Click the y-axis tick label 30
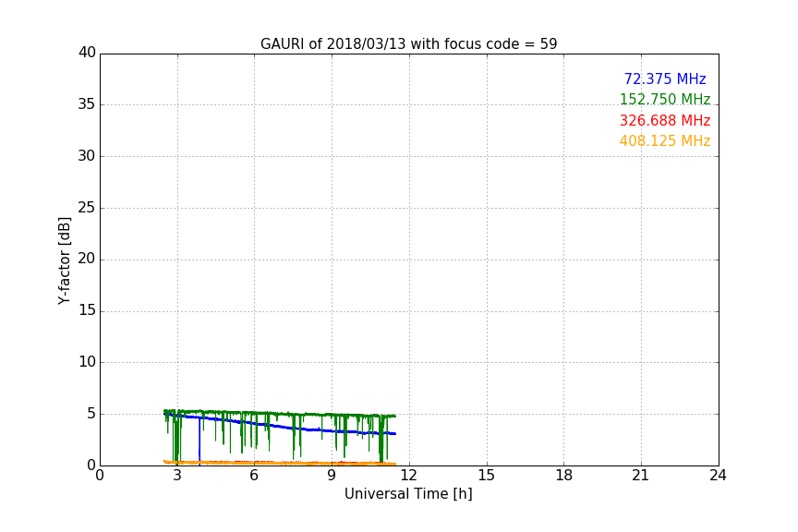The height and width of the screenshot is (532, 798). click(87, 156)
